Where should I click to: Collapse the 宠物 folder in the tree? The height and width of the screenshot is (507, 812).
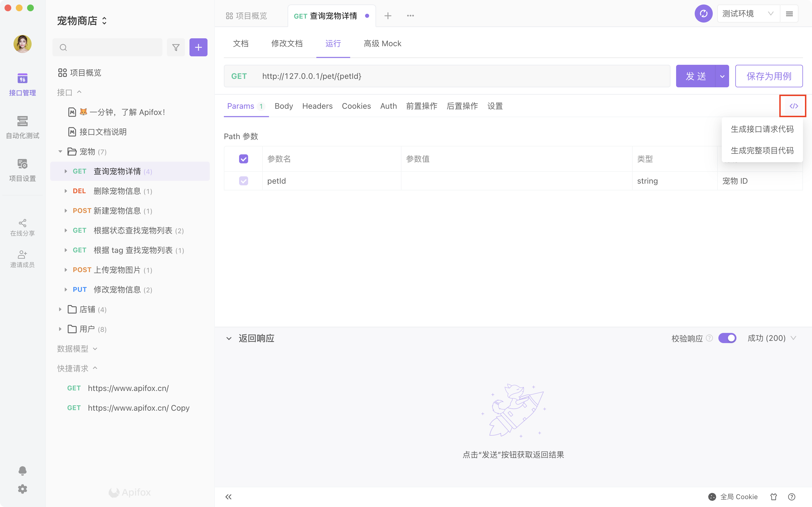click(60, 151)
